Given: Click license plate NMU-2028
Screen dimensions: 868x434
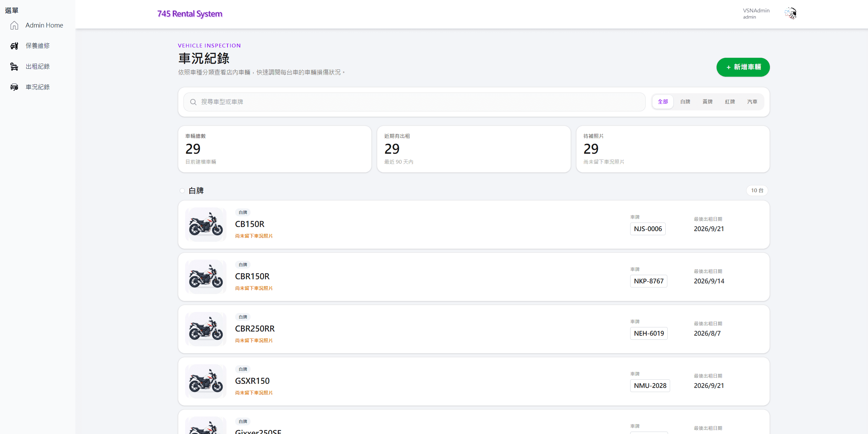Looking at the screenshot, I should click(x=650, y=386).
